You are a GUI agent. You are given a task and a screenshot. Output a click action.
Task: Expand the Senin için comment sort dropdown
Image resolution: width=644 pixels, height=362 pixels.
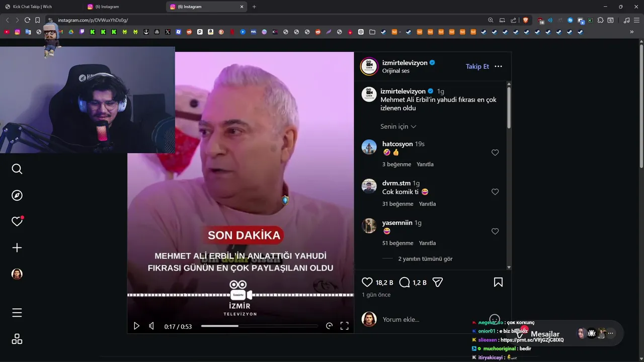[x=398, y=126]
